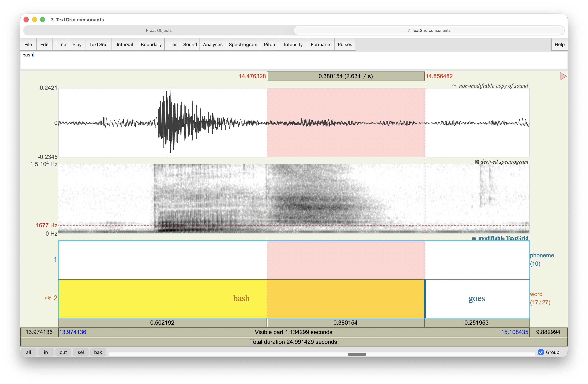Select word tier by its number 2
588x384 pixels.
(x=55, y=298)
